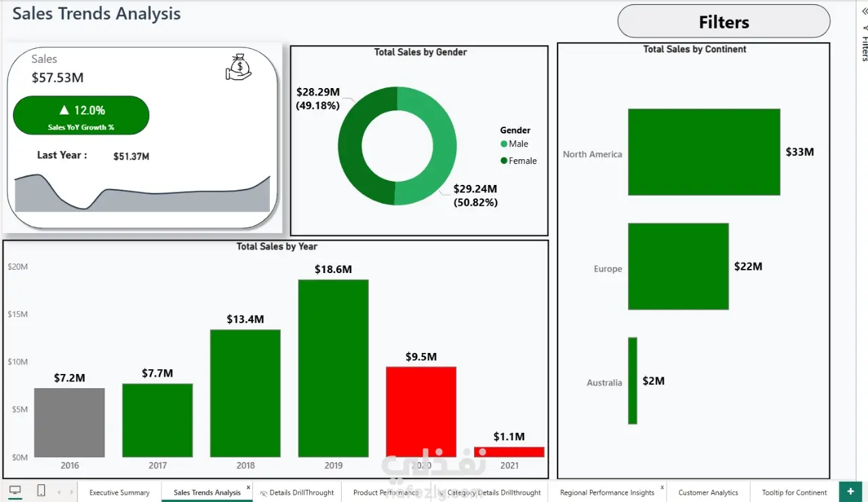Click the Australia axis label

[604, 383]
